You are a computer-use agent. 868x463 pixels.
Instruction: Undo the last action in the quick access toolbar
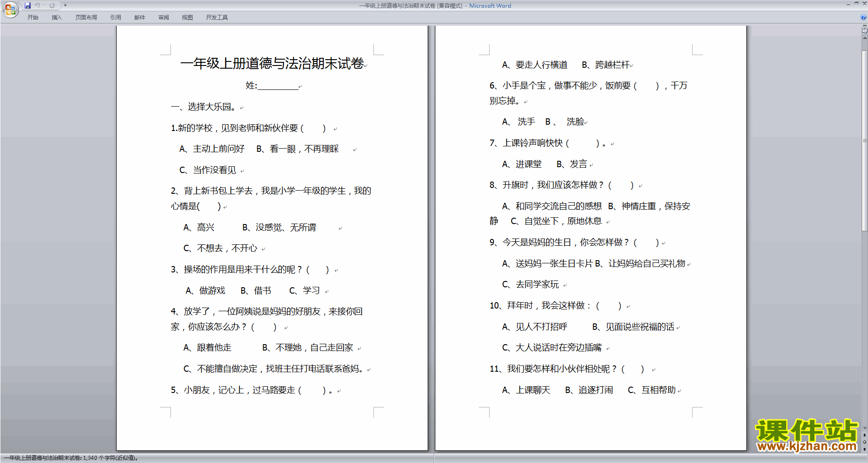38,5
